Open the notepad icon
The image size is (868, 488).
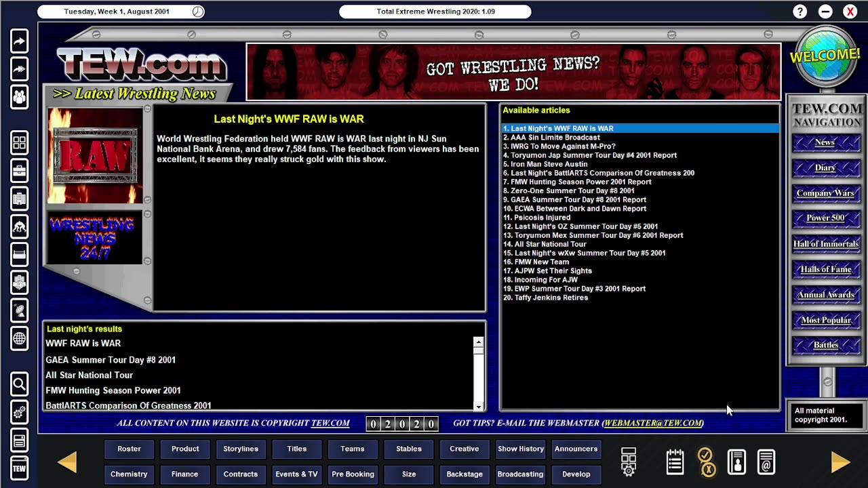click(675, 462)
